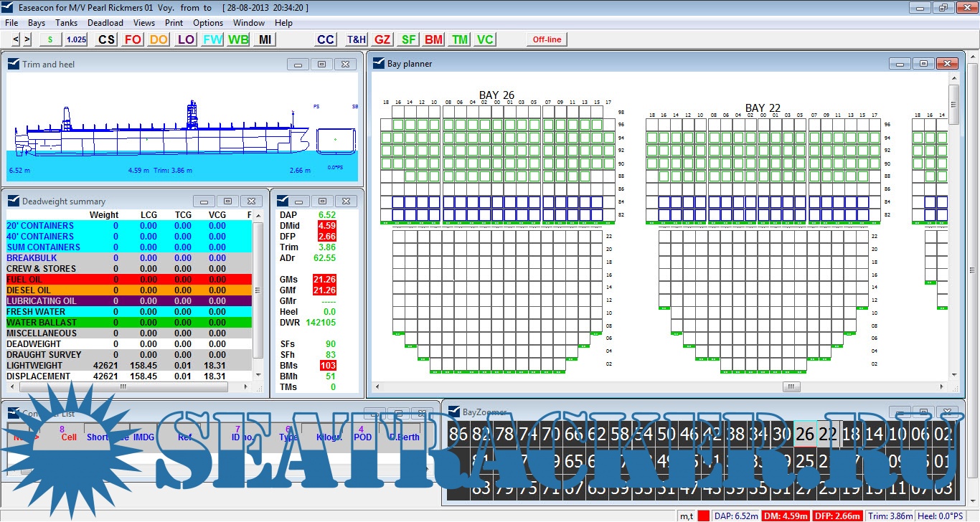980x522 pixels.
Task: Select bay 26 in BayZoomer
Action: (805, 435)
